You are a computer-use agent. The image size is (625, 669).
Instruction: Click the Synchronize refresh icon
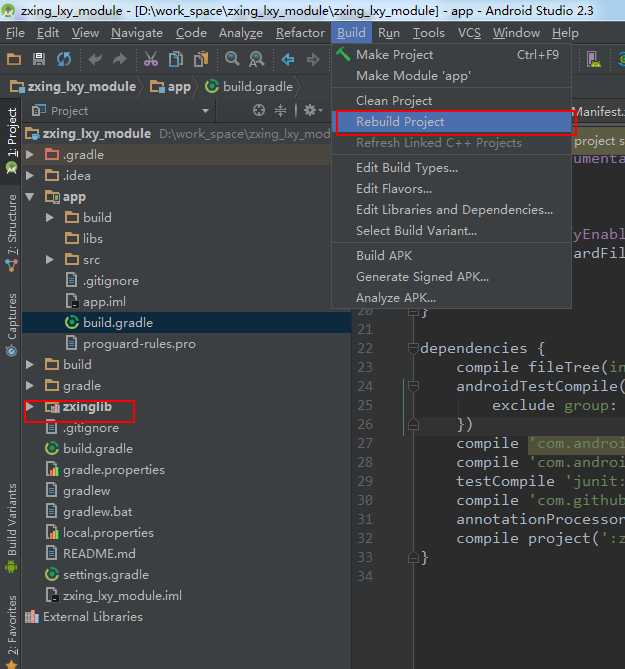64,59
